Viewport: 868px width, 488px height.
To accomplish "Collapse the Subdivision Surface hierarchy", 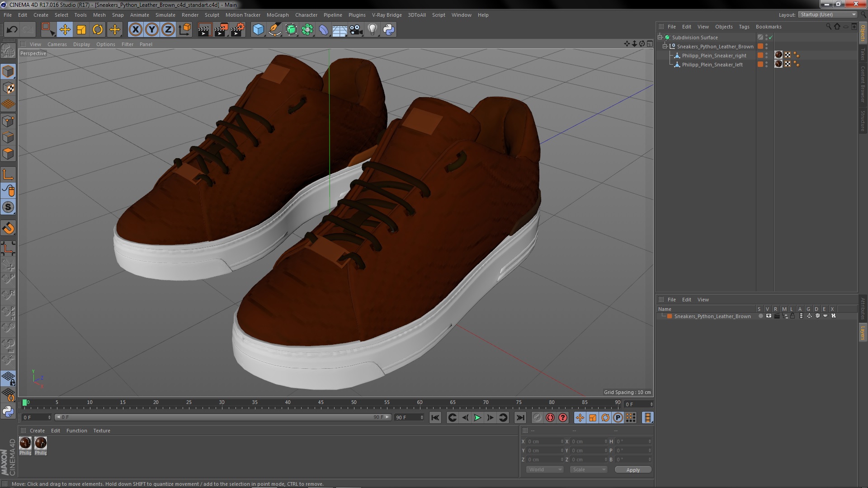I will coord(660,38).
